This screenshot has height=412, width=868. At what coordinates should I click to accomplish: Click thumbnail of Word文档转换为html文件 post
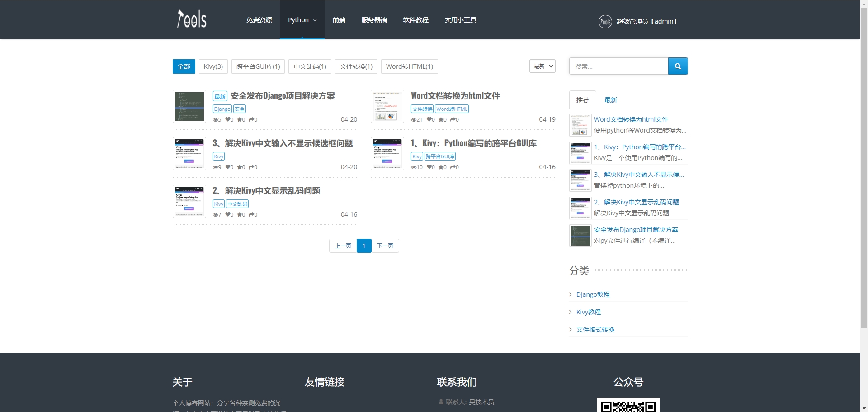387,106
